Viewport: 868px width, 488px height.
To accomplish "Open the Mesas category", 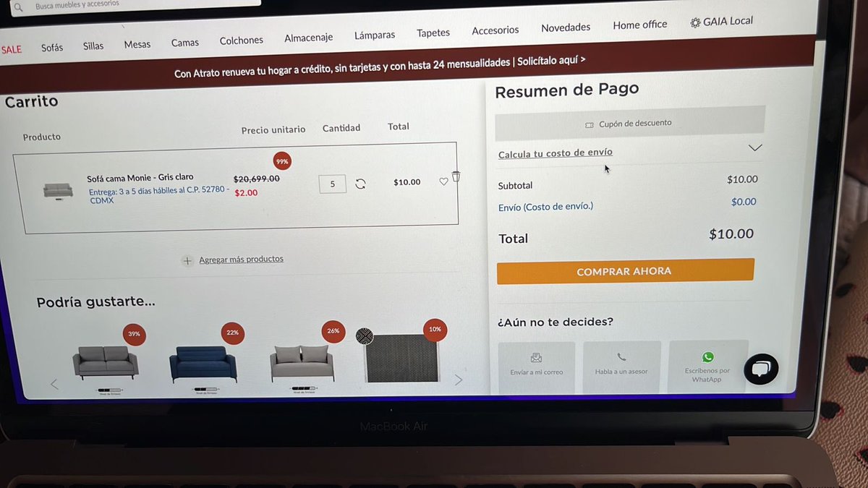I will coord(137,45).
